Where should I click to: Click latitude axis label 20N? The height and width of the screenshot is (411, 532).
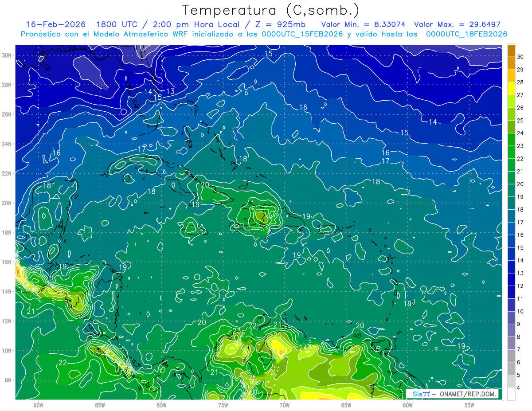[7, 203]
